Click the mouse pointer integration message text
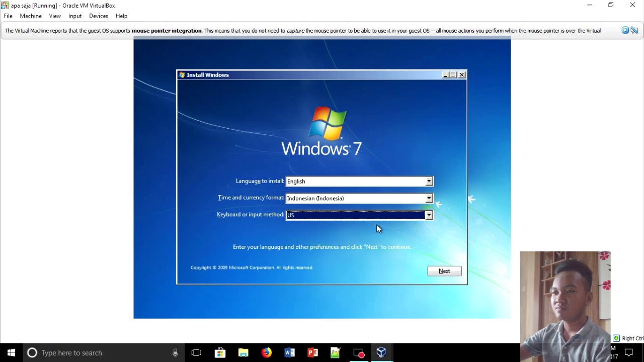This screenshot has height=362, width=644. click(303, 31)
